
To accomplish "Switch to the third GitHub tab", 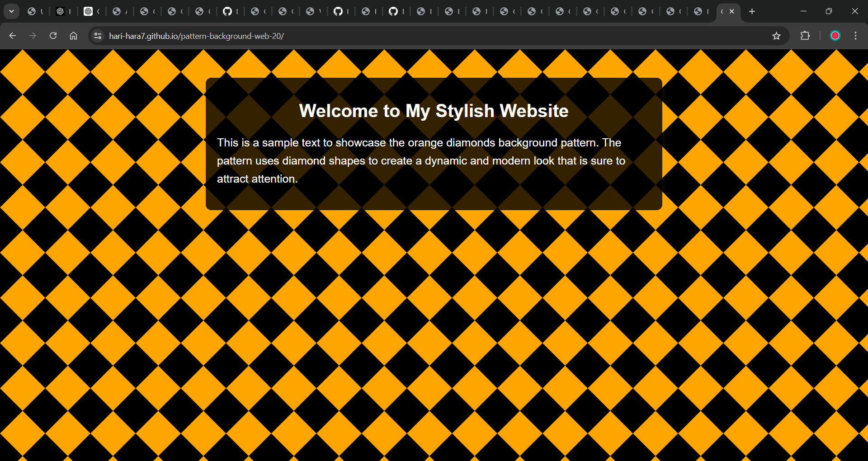I will [x=396, y=11].
